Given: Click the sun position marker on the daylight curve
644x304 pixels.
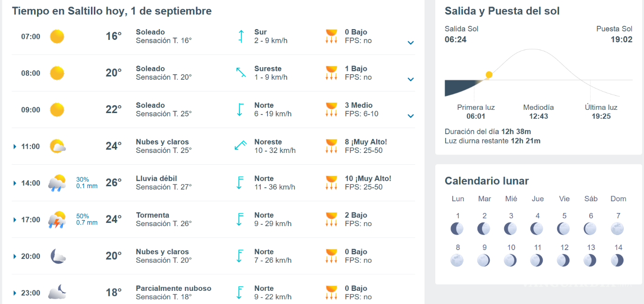Looking at the screenshot, I should coord(488,75).
